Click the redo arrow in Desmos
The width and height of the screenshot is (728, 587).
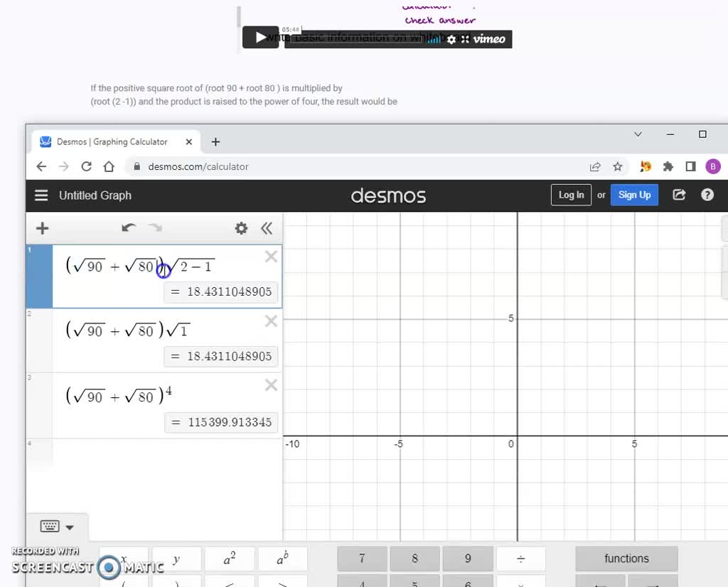point(156,228)
